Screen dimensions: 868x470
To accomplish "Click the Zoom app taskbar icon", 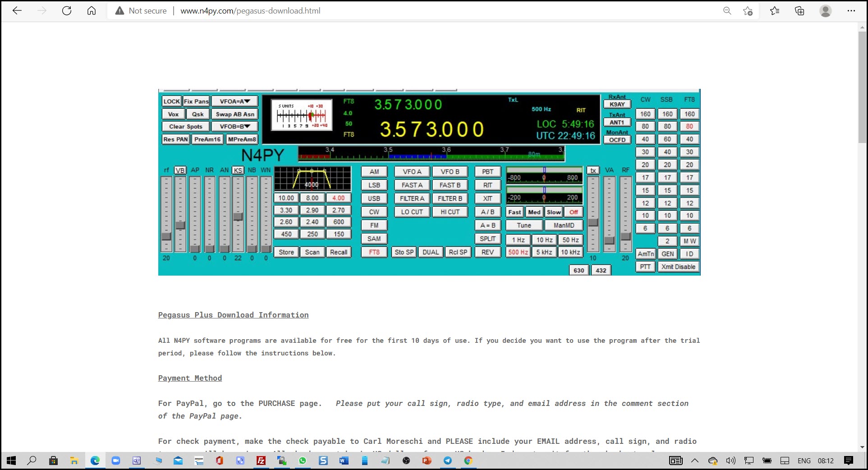I will coord(116,461).
